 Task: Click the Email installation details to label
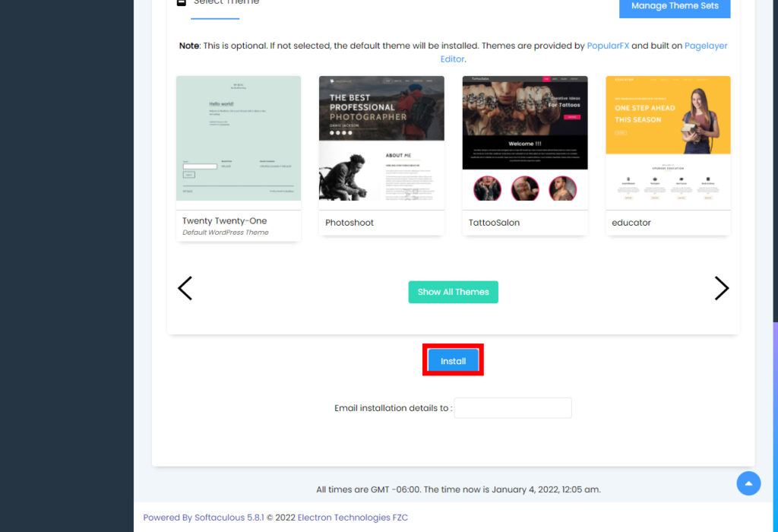click(x=393, y=408)
